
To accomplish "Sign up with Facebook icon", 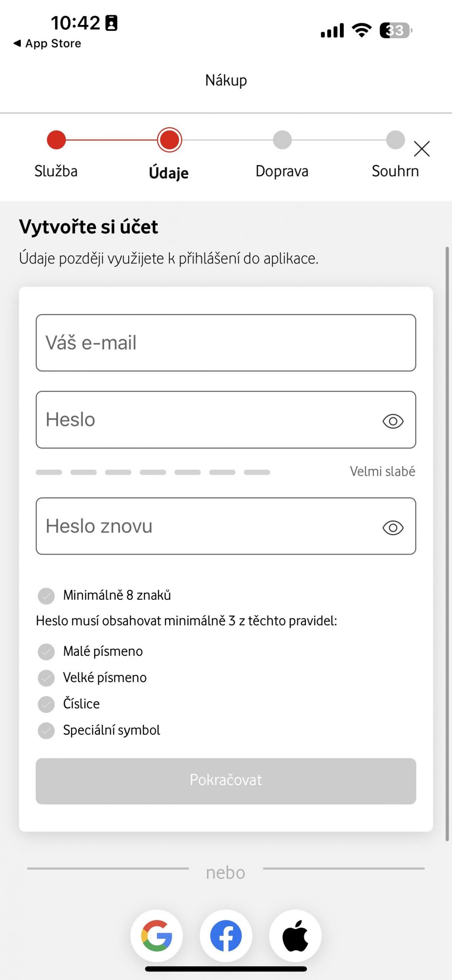I will (226, 936).
